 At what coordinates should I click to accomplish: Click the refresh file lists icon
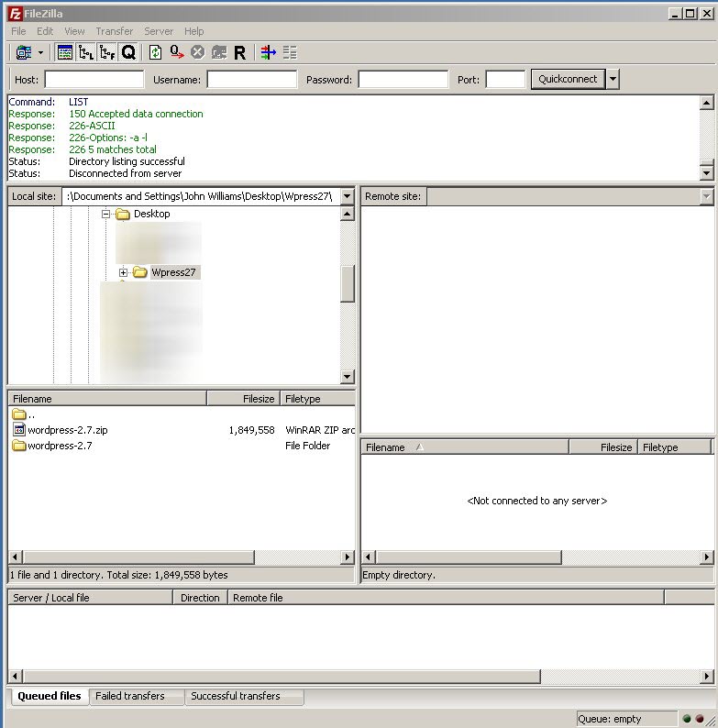[155, 53]
